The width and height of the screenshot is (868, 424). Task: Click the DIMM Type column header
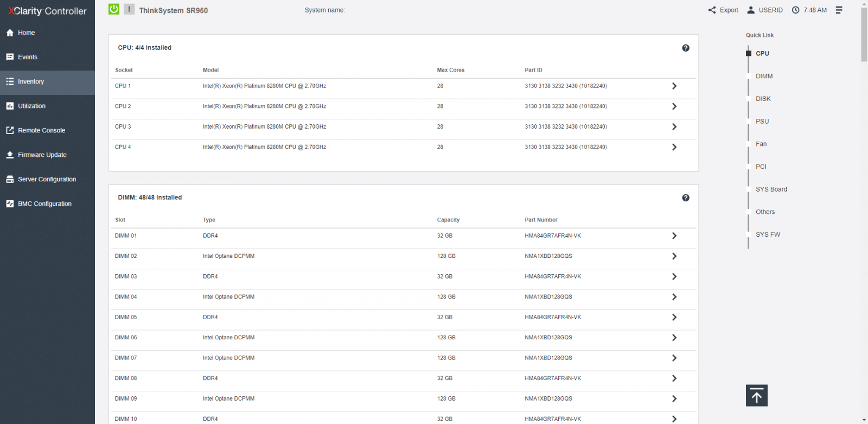[209, 220]
